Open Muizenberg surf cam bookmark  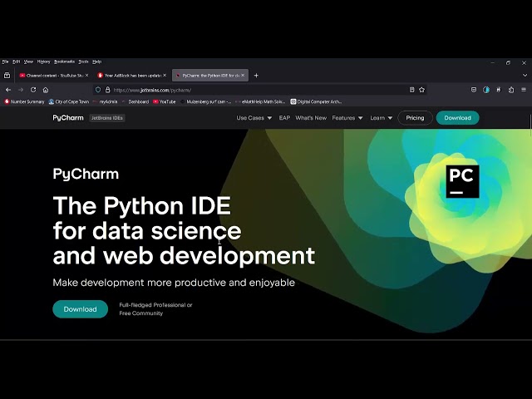[x=206, y=101]
